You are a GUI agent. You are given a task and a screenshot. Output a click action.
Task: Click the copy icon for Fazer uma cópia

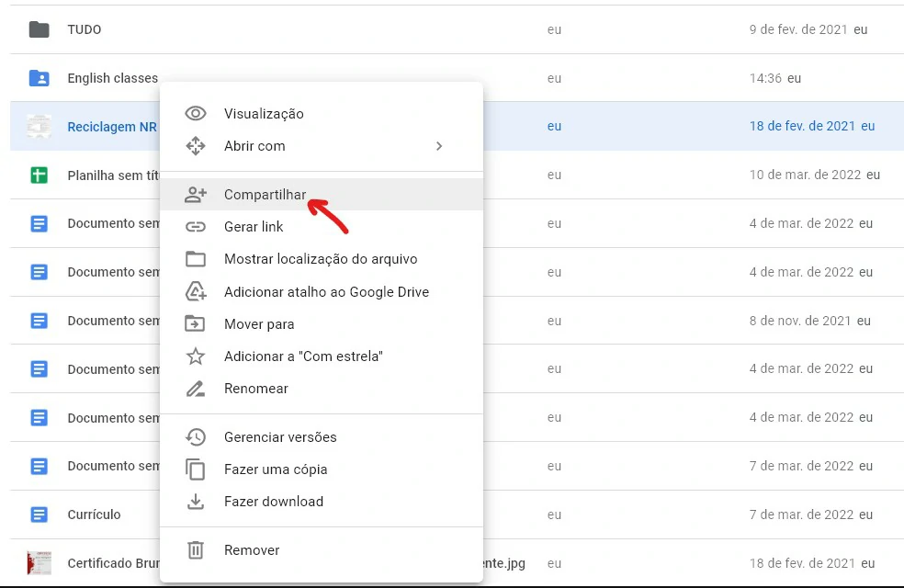pyautogui.click(x=196, y=469)
